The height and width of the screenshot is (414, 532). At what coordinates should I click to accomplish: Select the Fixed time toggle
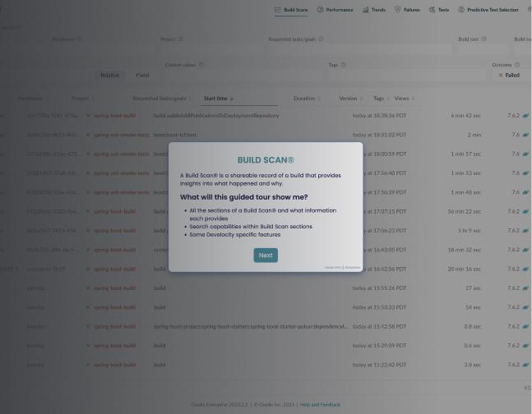pyautogui.click(x=142, y=75)
